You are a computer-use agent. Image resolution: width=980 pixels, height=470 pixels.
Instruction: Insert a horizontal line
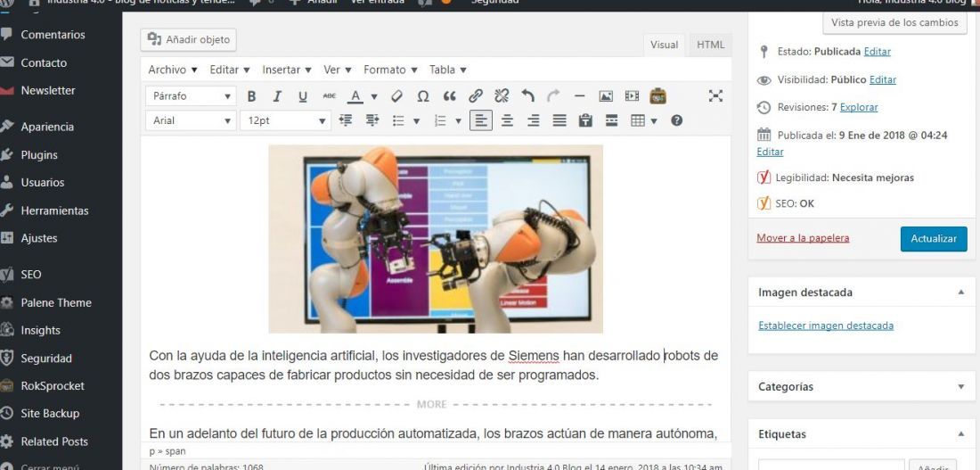[579, 96]
